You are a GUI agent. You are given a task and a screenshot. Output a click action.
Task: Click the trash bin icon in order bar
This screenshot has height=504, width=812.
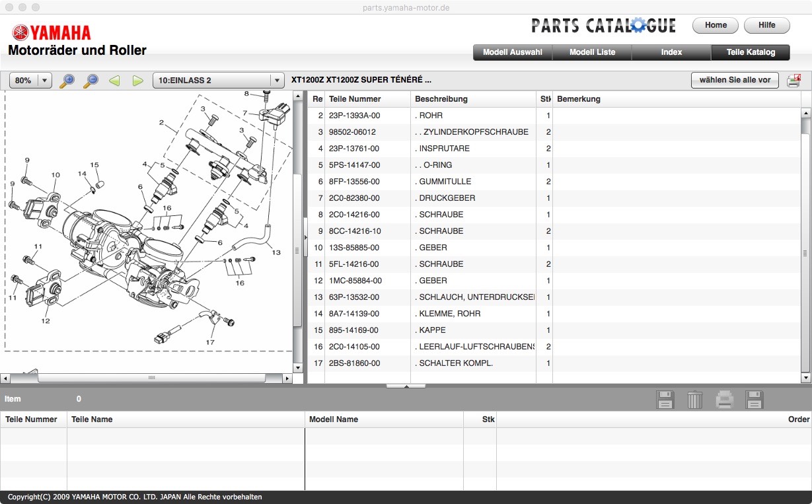[694, 400]
